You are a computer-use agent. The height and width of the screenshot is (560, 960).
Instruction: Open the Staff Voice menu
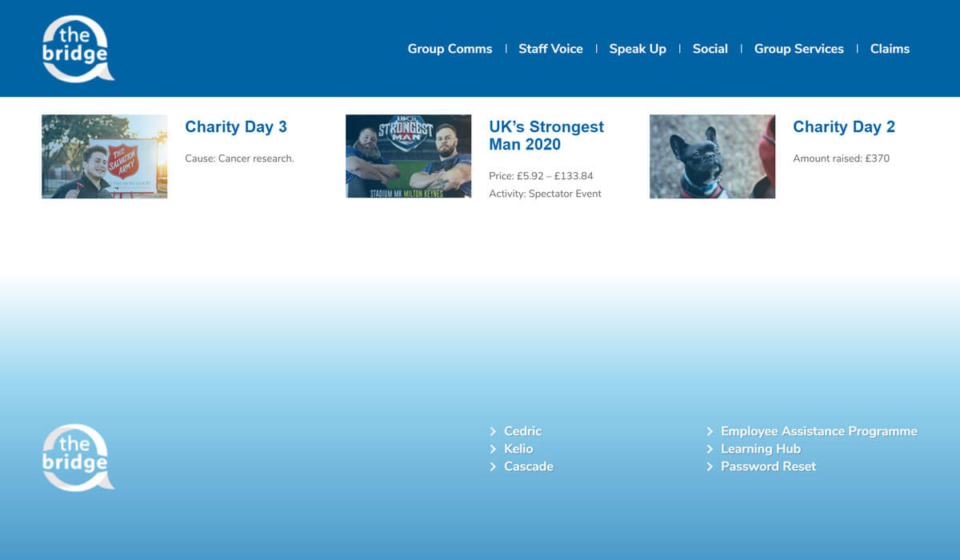pyautogui.click(x=550, y=49)
